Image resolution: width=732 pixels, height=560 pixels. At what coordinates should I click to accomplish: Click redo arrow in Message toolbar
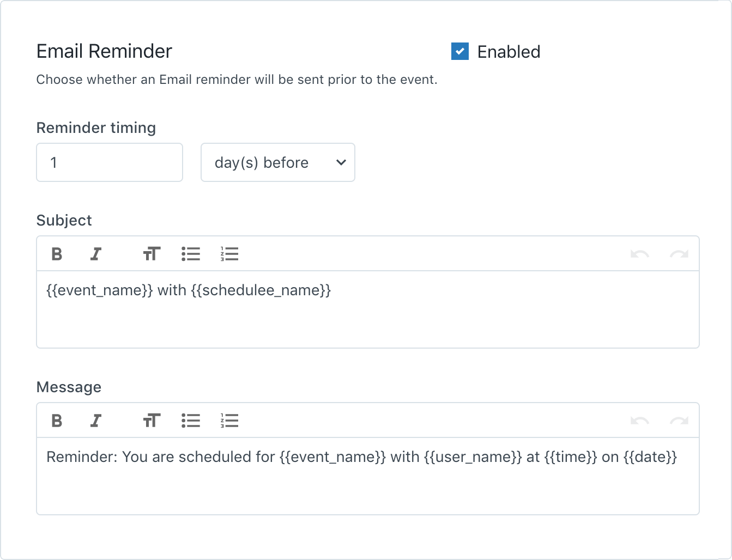tap(679, 421)
